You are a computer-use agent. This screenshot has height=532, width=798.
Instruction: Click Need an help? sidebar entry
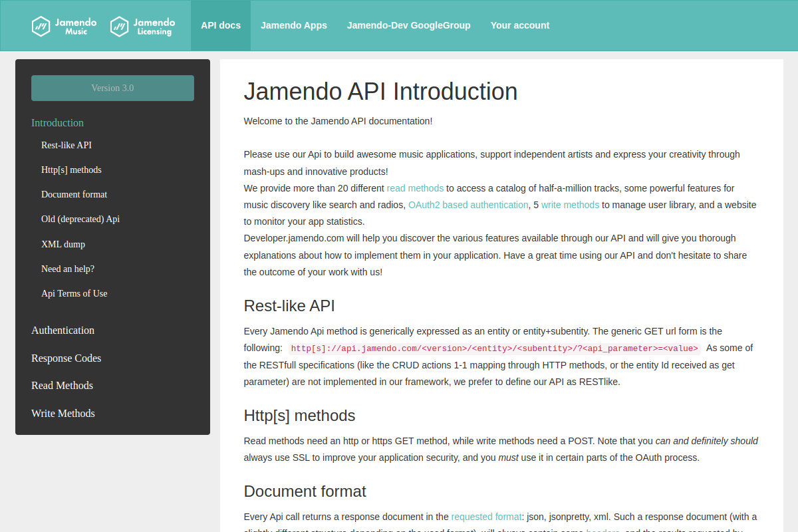coord(68,269)
